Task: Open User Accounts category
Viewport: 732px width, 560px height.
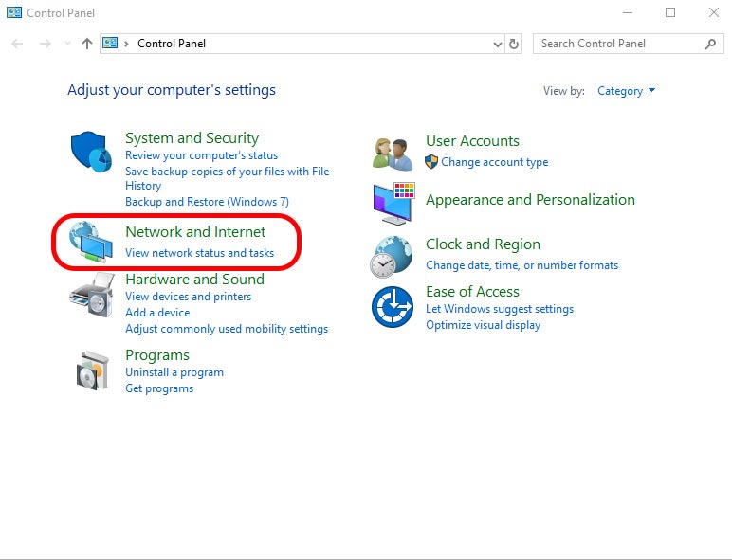Action: coord(472,141)
